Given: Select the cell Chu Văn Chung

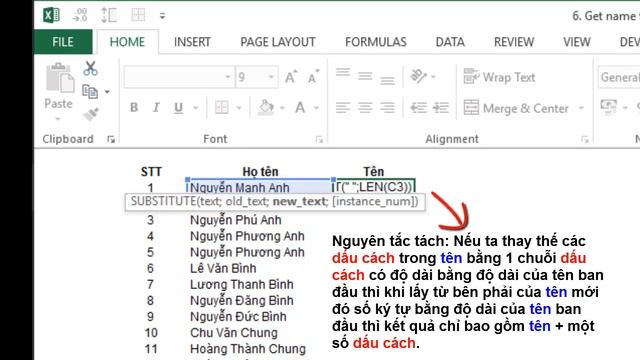Looking at the screenshot, I should 234,333.
